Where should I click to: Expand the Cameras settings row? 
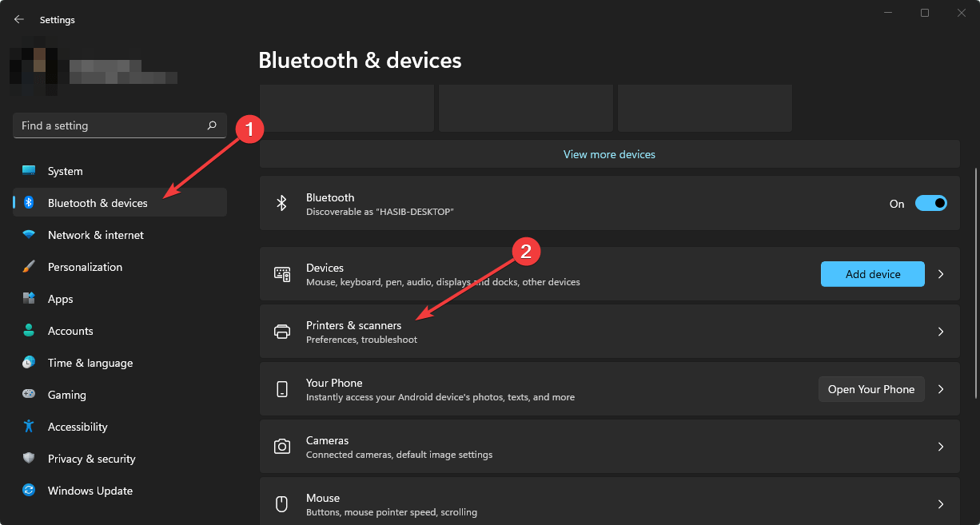click(x=940, y=446)
